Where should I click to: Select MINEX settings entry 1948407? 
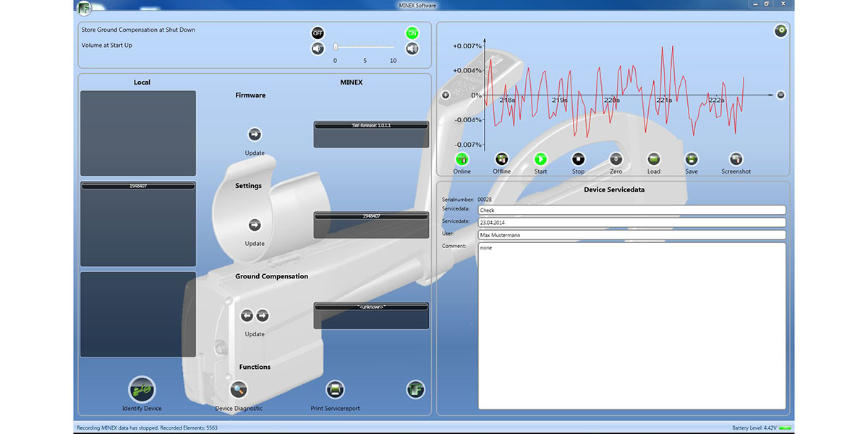click(371, 216)
